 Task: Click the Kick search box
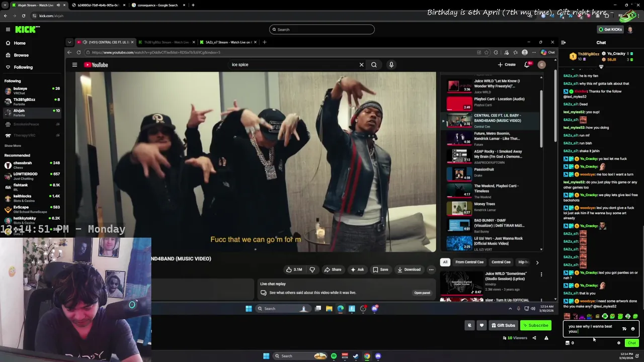322,30
